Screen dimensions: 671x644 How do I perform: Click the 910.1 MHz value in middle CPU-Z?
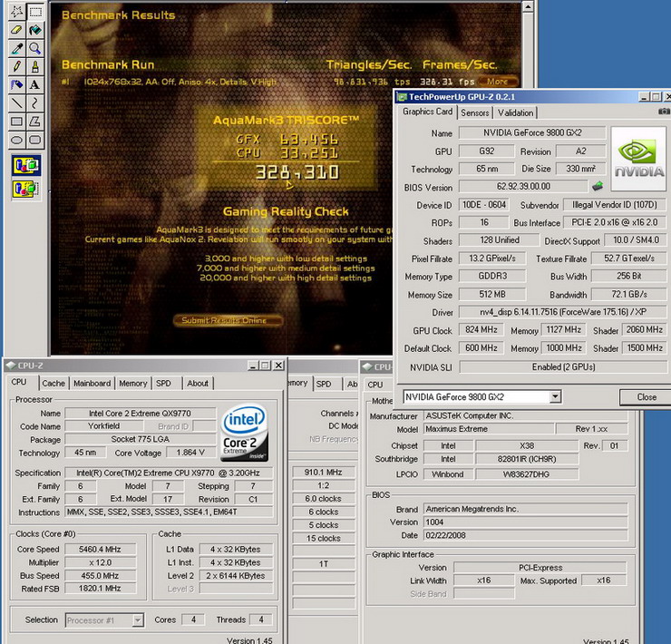[323, 473]
